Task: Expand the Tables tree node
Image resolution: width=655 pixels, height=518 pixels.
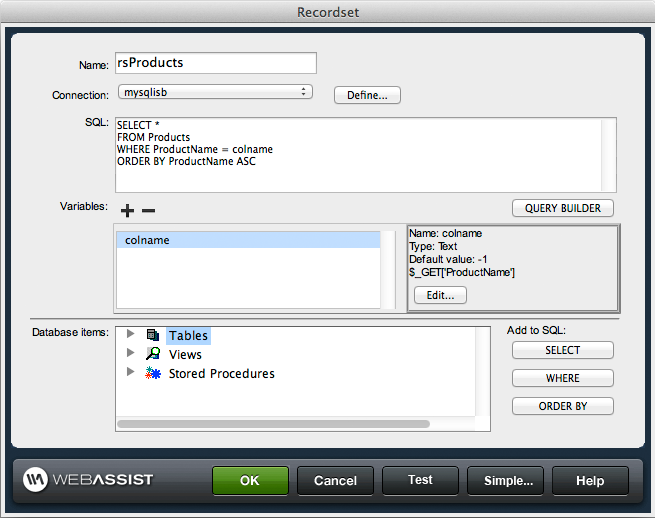Action: (130, 334)
